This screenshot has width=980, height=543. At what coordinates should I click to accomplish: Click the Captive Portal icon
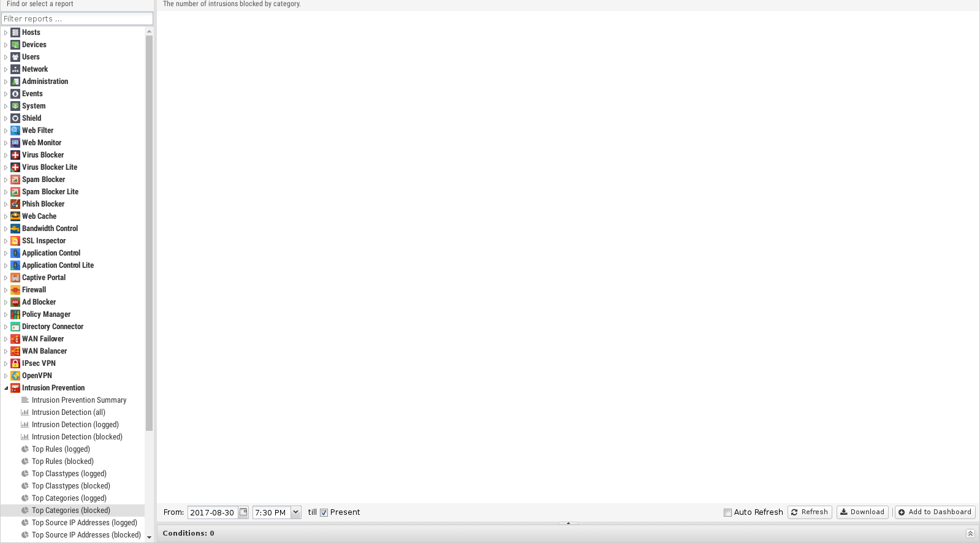point(15,278)
